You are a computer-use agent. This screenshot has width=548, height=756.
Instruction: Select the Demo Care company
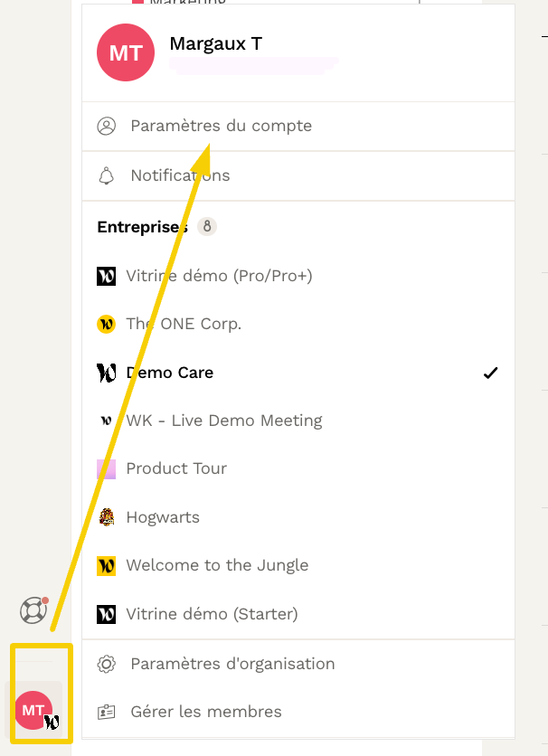(170, 373)
